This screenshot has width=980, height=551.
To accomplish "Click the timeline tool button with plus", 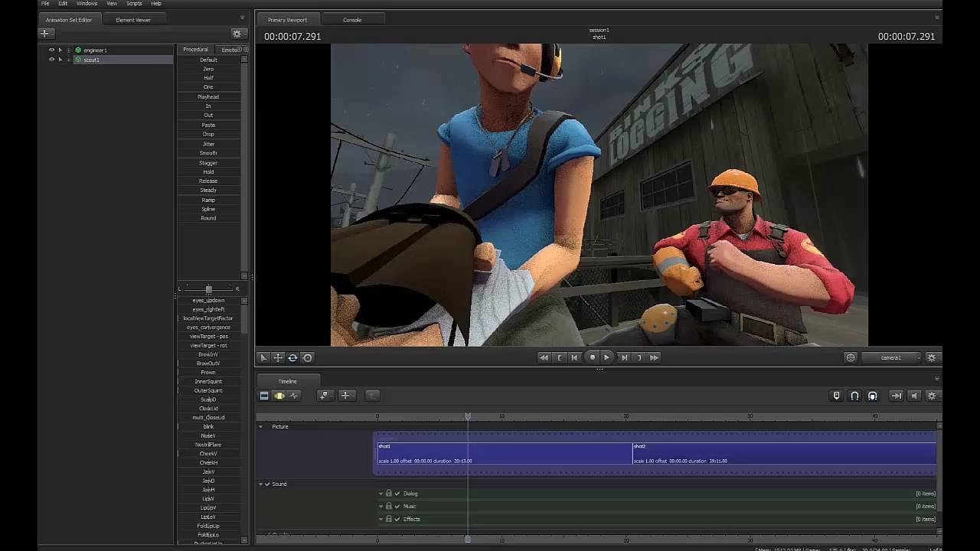I will tap(325, 396).
